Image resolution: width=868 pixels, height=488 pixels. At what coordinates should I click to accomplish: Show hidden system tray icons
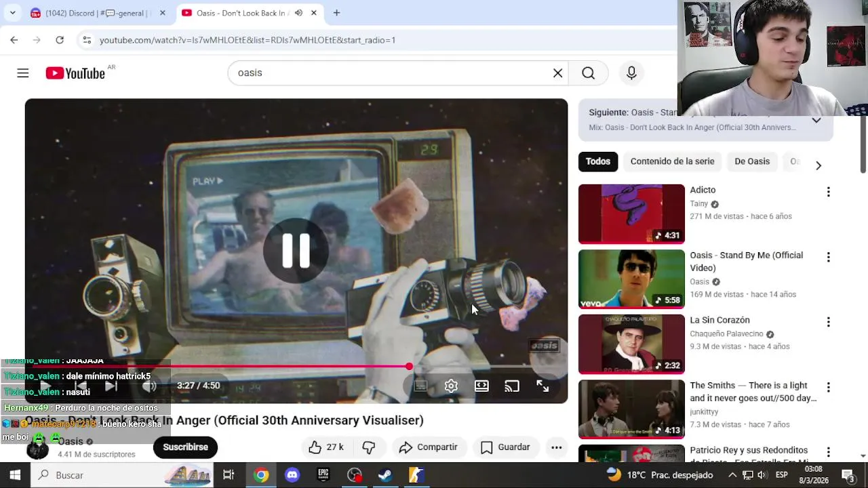click(732, 475)
